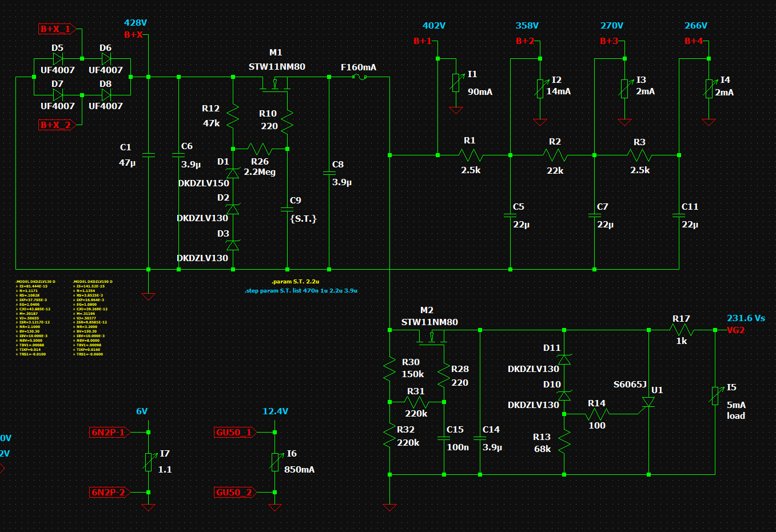Select the GU50_1 port label
This screenshot has height=532, width=776.
[x=233, y=432]
